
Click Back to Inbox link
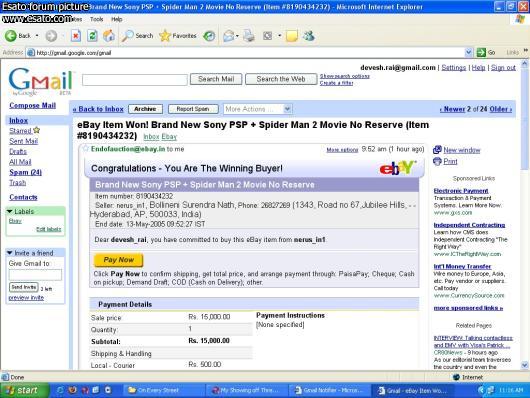98,109
